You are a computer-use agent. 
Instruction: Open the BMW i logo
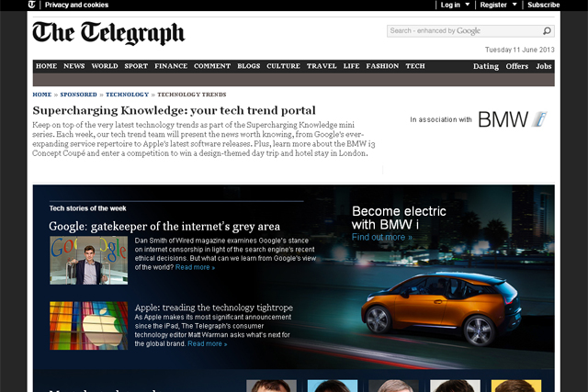(x=513, y=119)
